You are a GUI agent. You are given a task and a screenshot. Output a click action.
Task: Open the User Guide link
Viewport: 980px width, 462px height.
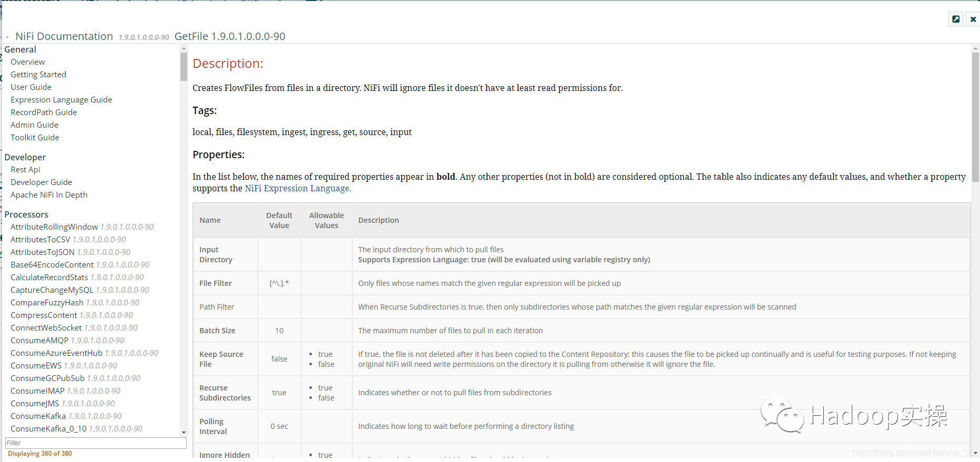pos(31,87)
